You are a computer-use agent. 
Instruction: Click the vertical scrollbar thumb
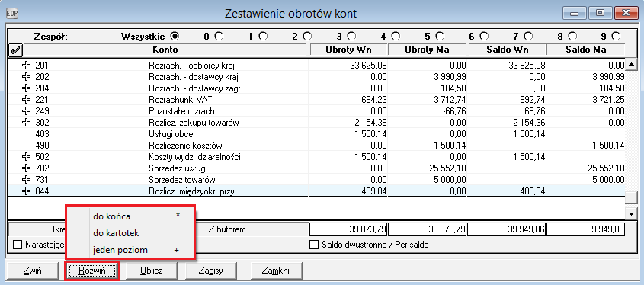click(x=630, y=197)
